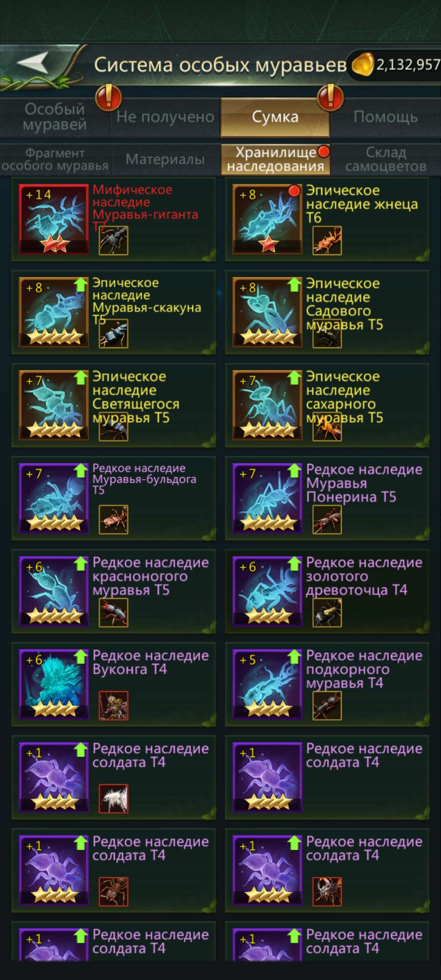Tap the back arrow icon
Image resolution: width=441 pixels, height=980 pixels.
pos(33,62)
